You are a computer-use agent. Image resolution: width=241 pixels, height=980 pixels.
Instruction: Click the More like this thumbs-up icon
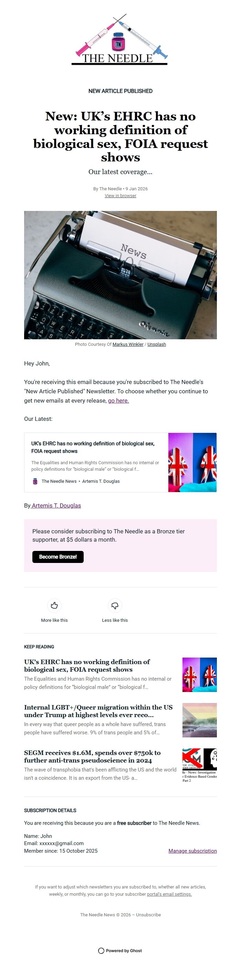tap(54, 606)
